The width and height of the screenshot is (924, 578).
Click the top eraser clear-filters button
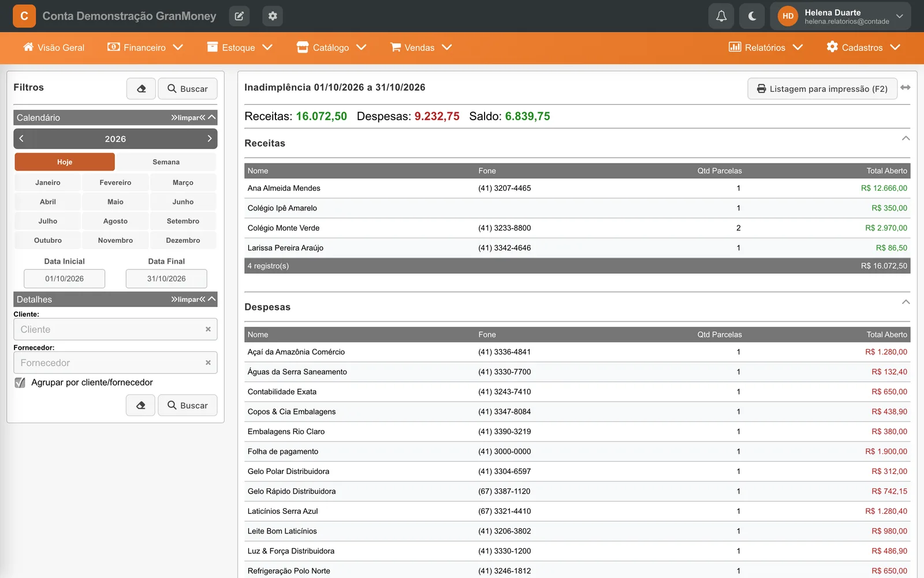click(141, 88)
